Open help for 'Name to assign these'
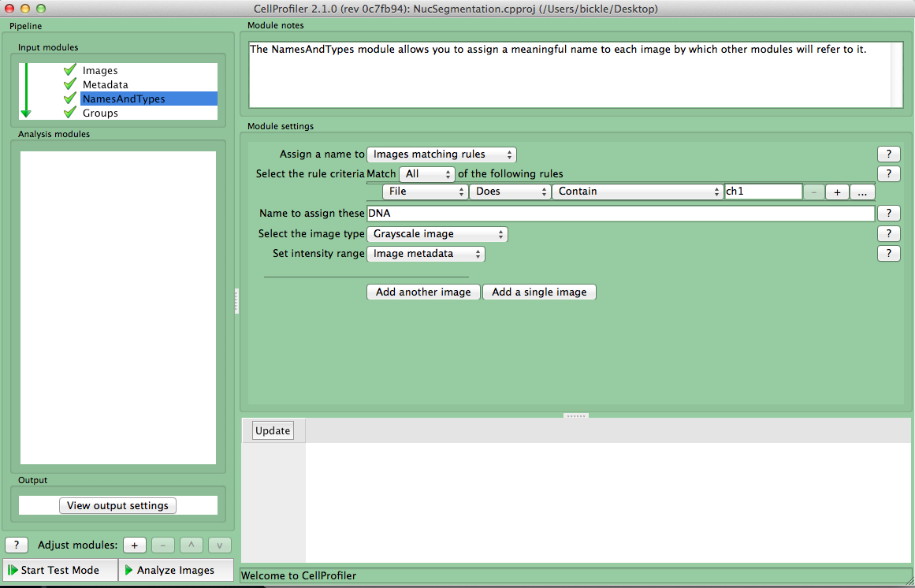This screenshot has width=915, height=588. coord(889,214)
